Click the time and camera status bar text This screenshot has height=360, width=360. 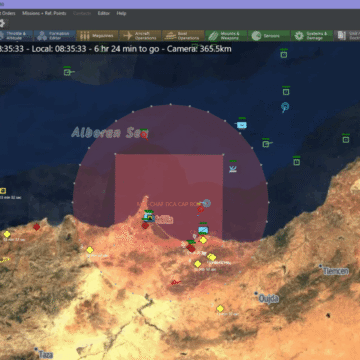point(116,49)
